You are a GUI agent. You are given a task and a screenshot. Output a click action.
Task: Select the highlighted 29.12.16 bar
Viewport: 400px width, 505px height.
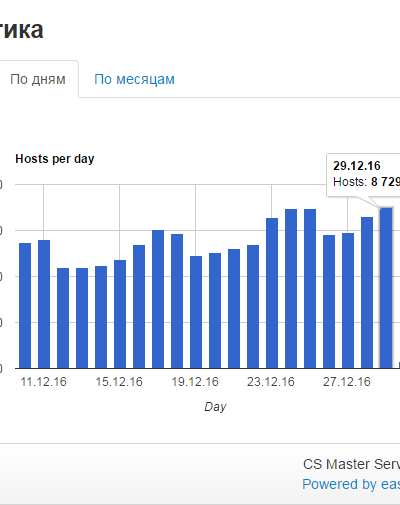386,288
